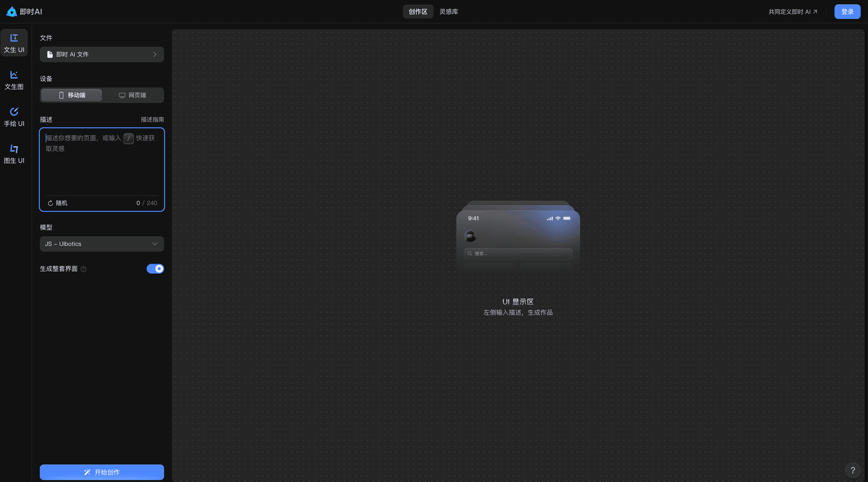Click the 0 / 240 character counter
868x482 pixels.
tap(147, 203)
